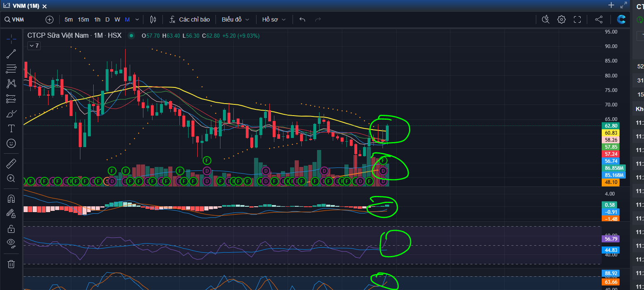Open chart settings gear
Viewport: 644px width, 290px height.
coord(561,19)
